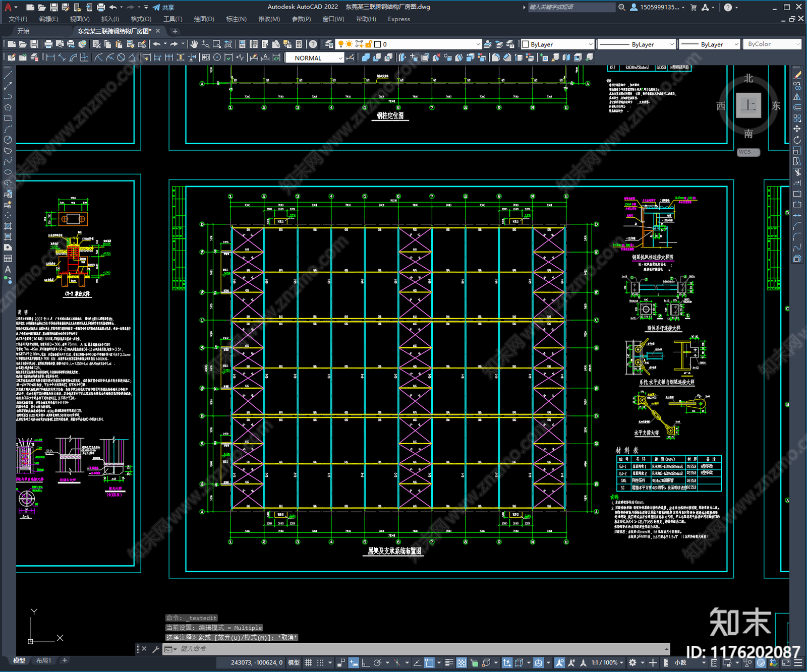Open the NORMAL dimension style dropdown
This screenshot has width=807, height=672.
pyautogui.click(x=315, y=58)
